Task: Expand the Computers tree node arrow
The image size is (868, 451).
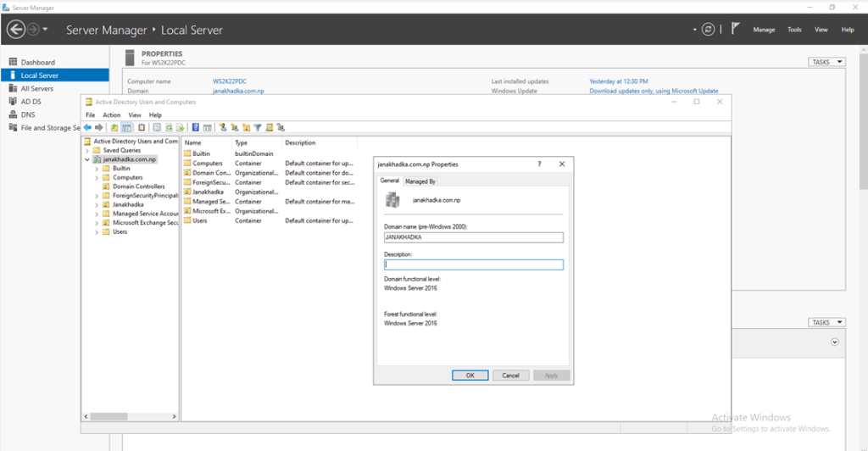Action: click(97, 178)
